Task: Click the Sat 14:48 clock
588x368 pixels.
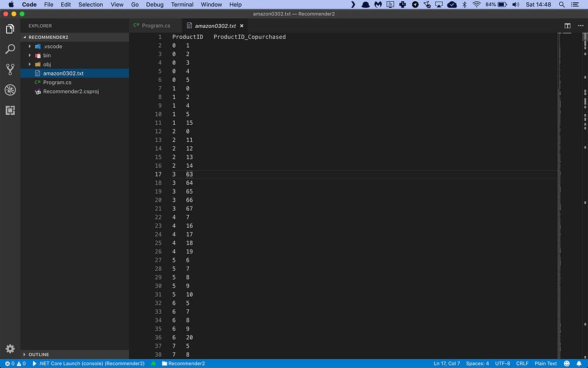Action: 539,5
